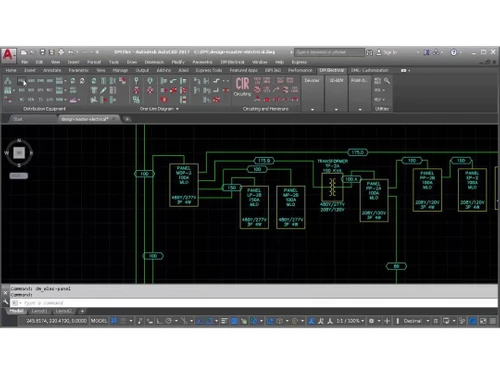Click the customization hamburger icon in status bar
Screen dimensions: 500x375
(493, 321)
